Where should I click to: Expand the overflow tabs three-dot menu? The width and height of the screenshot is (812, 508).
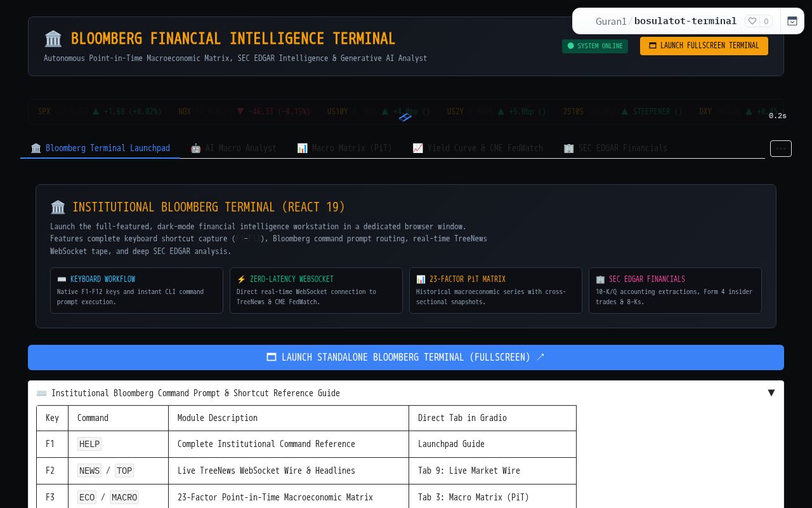pyautogui.click(x=781, y=149)
